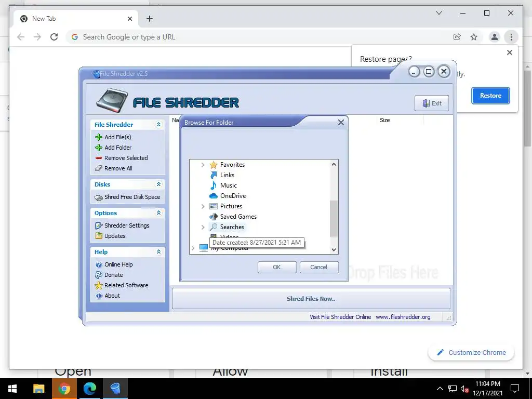Click the Shred Files Now button
532x399 pixels.
[x=311, y=299]
